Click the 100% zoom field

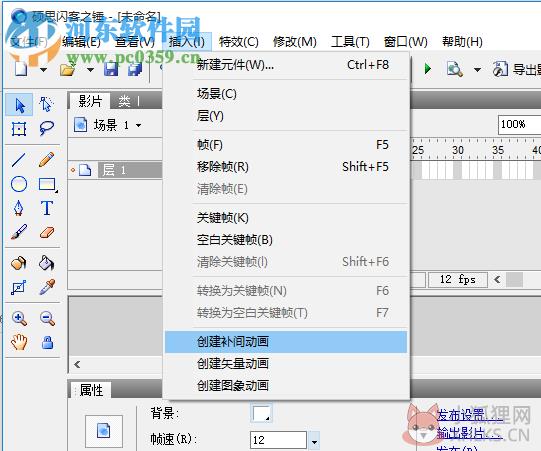519,125
